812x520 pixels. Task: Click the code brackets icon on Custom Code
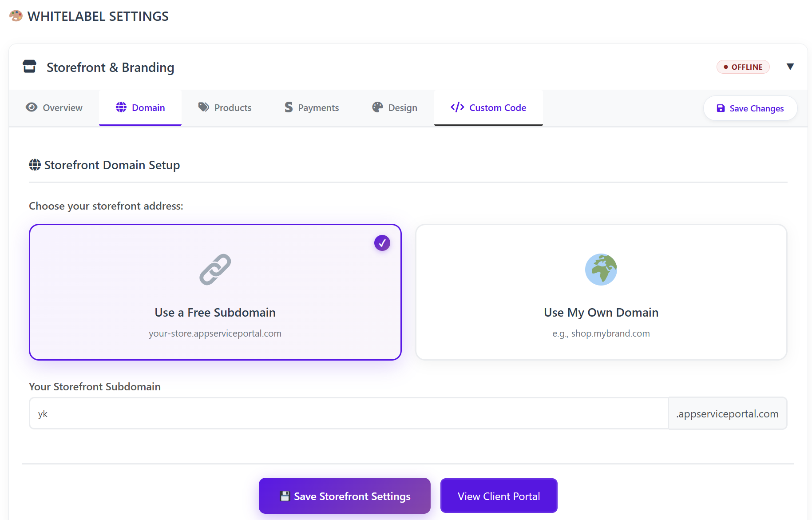(x=457, y=107)
